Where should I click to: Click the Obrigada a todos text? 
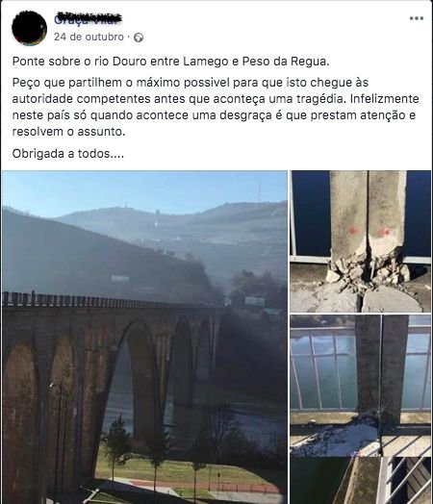(67, 154)
